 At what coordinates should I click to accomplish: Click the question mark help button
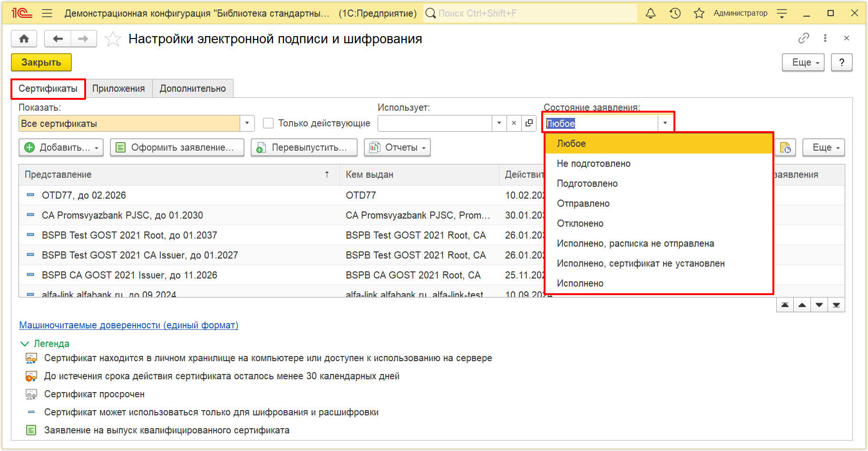842,62
